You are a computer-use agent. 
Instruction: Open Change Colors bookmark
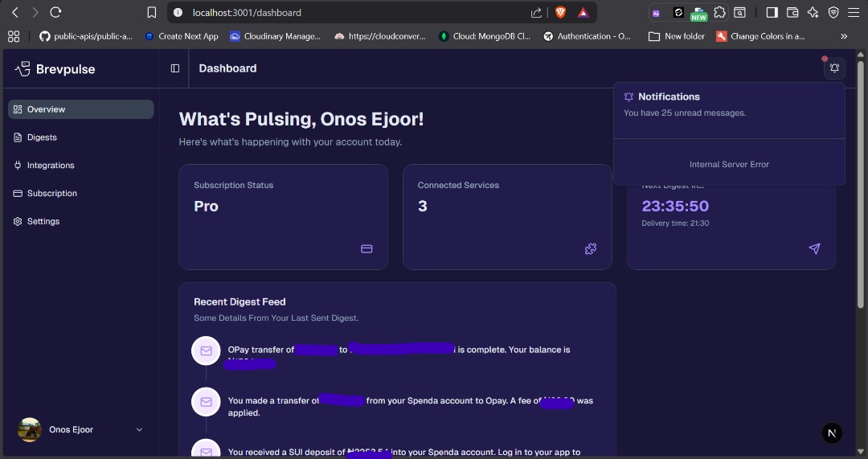click(760, 36)
